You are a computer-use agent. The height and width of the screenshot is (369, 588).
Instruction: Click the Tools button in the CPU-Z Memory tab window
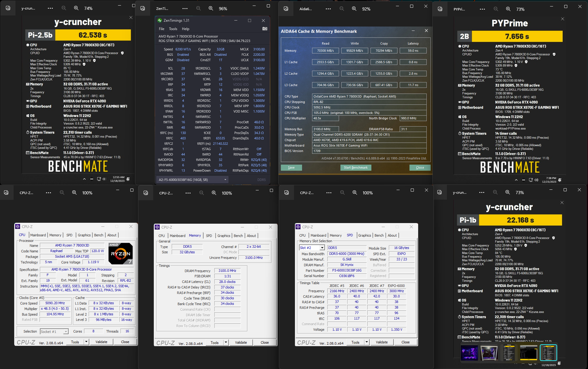[x=215, y=342]
